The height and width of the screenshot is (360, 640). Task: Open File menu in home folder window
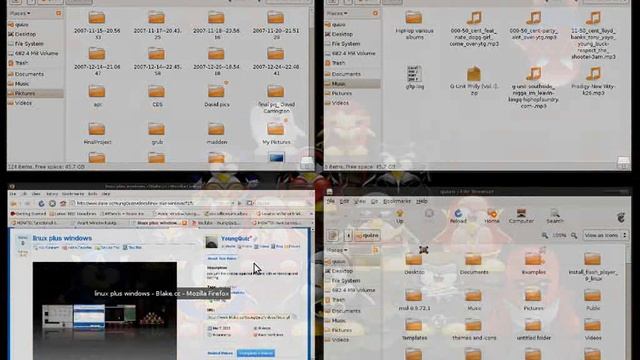click(331, 201)
